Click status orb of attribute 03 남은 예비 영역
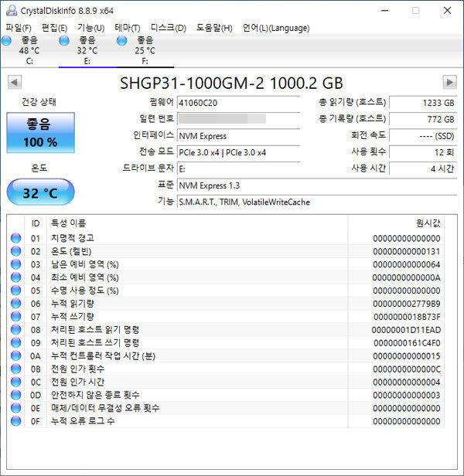 pyautogui.click(x=15, y=264)
